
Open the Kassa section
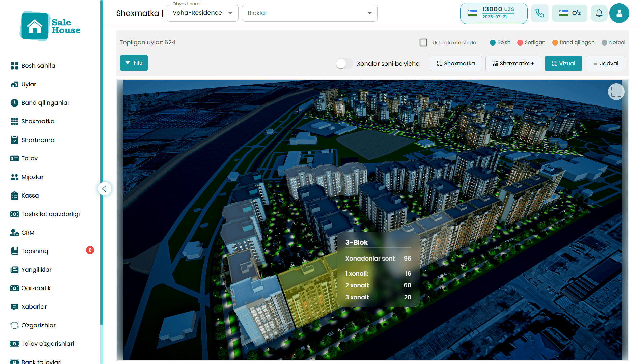click(x=29, y=195)
